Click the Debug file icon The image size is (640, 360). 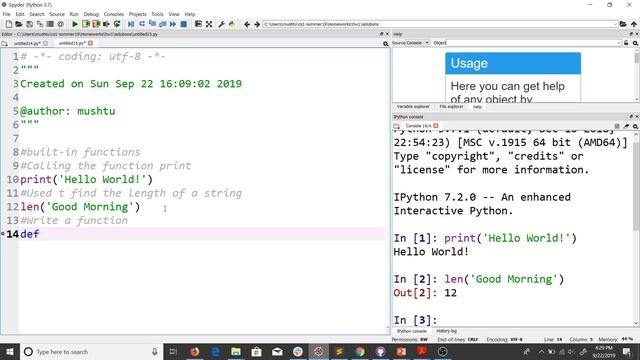[131, 24]
